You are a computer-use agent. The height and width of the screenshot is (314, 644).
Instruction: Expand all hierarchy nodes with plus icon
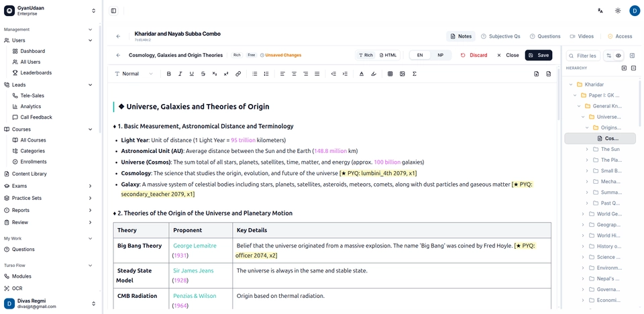click(x=625, y=68)
